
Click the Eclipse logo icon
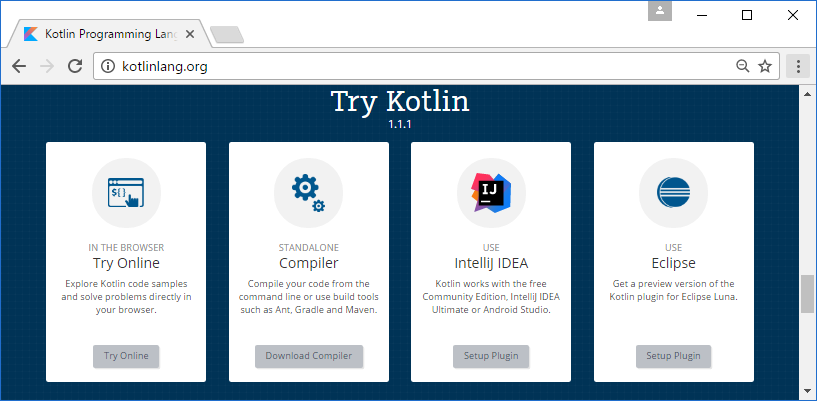click(673, 193)
